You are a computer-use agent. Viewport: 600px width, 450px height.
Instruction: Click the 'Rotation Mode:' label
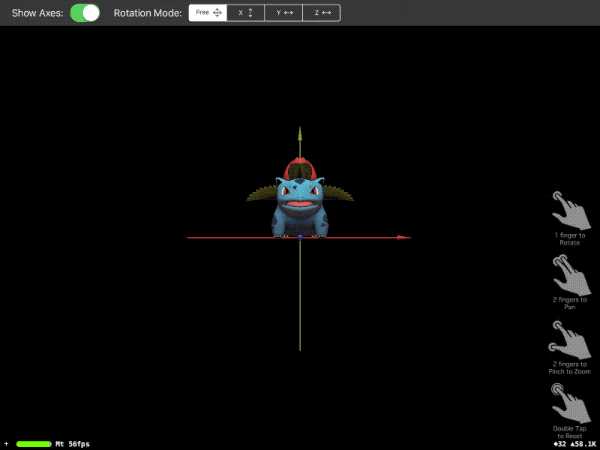tap(148, 13)
